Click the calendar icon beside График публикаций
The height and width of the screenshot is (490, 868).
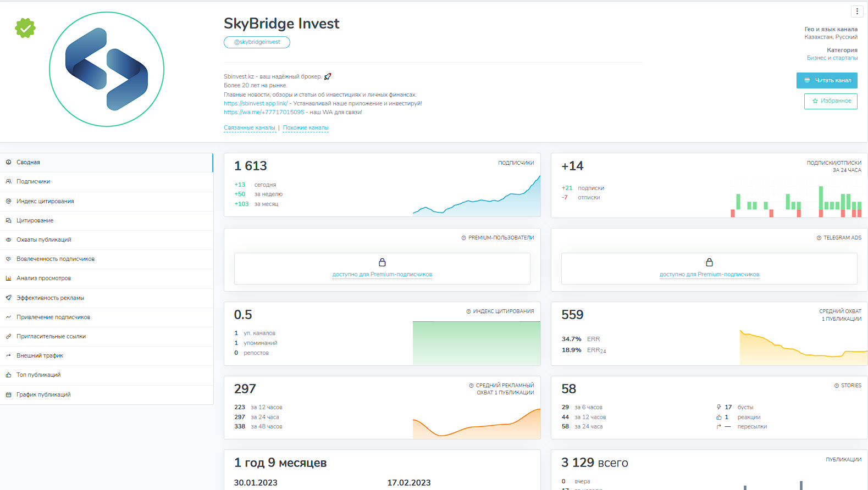(x=8, y=395)
